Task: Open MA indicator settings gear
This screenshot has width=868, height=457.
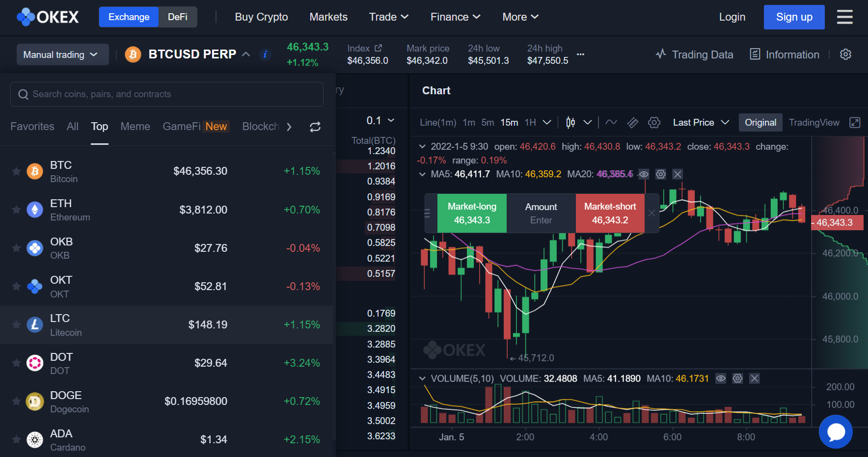Action: click(x=661, y=174)
